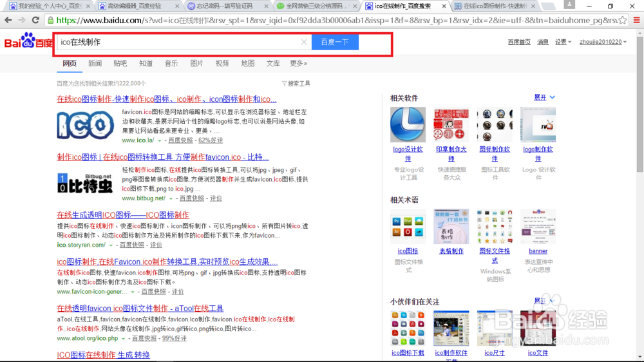Click the secure lock icon in address bar
The image size is (644, 362).
[x=50, y=20]
